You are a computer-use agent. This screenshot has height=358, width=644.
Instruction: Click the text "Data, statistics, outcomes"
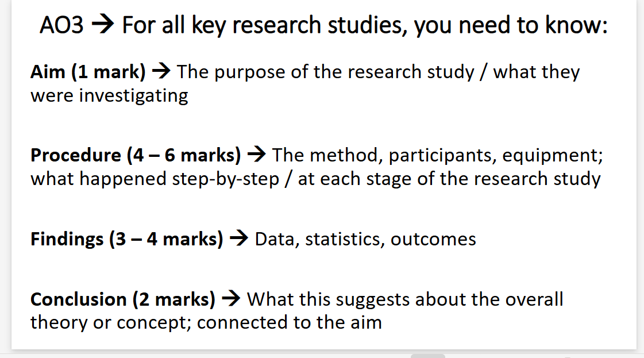pyautogui.click(x=365, y=239)
